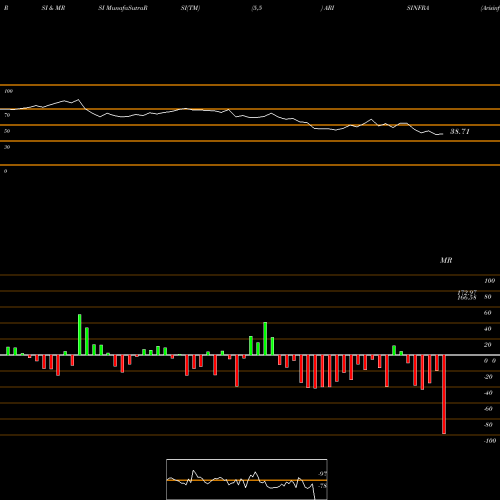Screen dimensions: 500x500
Task: Click the RSI axis label 50
Action: point(7,131)
